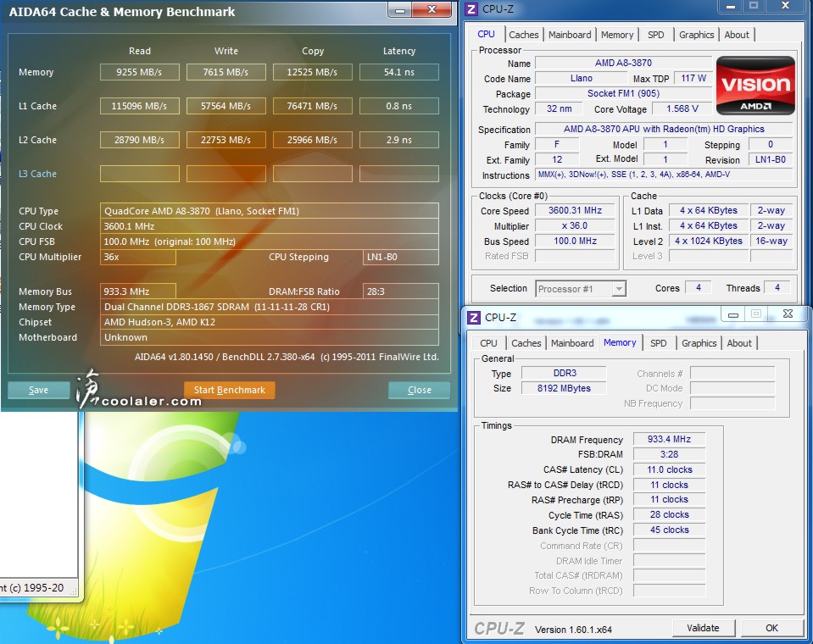Close the AIDA64 window with the X button

(x=432, y=9)
